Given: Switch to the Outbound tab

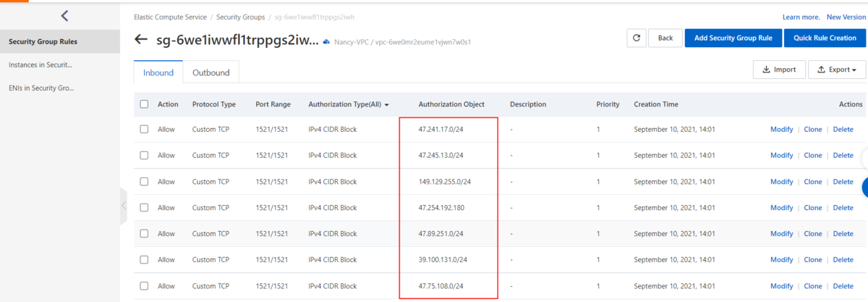Looking at the screenshot, I should (x=210, y=72).
